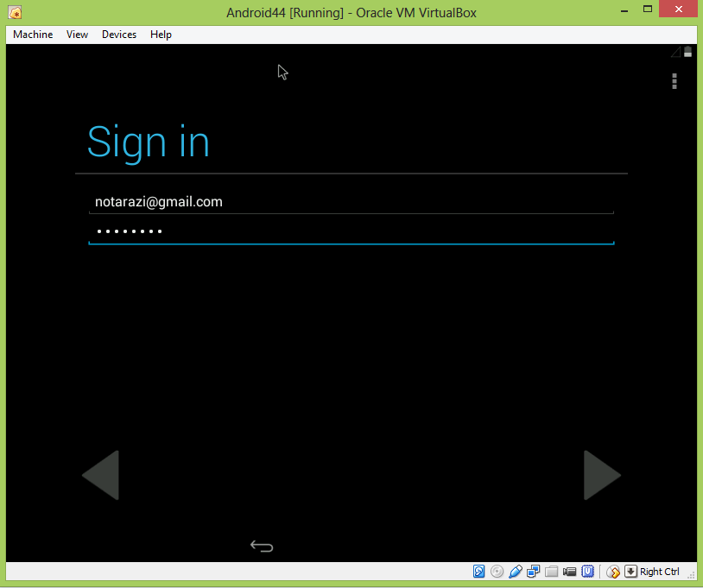Viewport: 703px width, 588px height.
Task: Click the hard disk activity indicator icon
Action: (x=478, y=572)
